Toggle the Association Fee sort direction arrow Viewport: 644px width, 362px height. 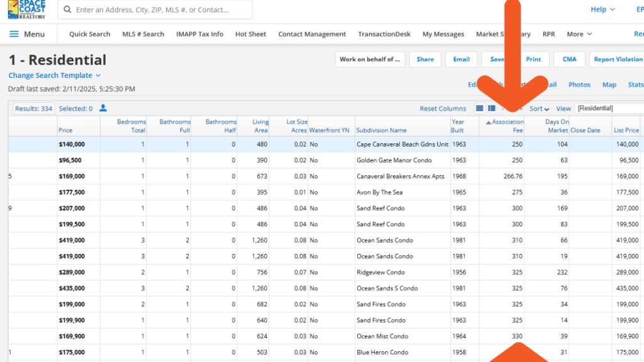point(490,121)
